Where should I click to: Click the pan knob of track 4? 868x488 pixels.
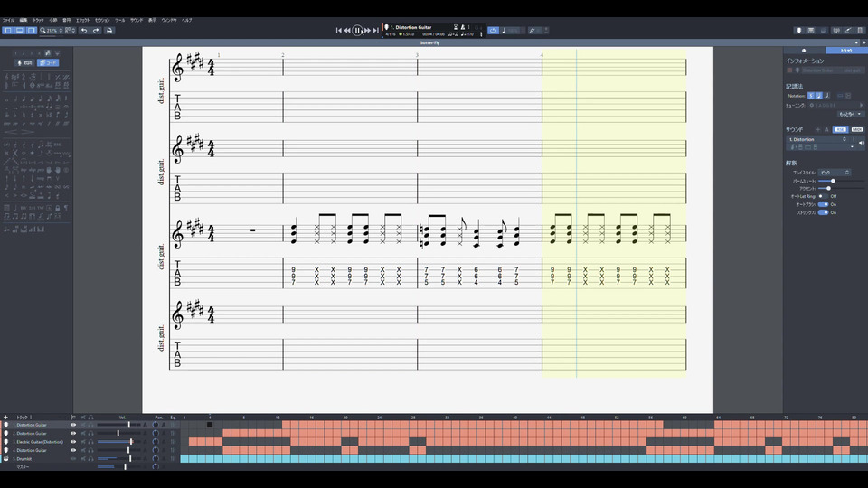point(156,450)
